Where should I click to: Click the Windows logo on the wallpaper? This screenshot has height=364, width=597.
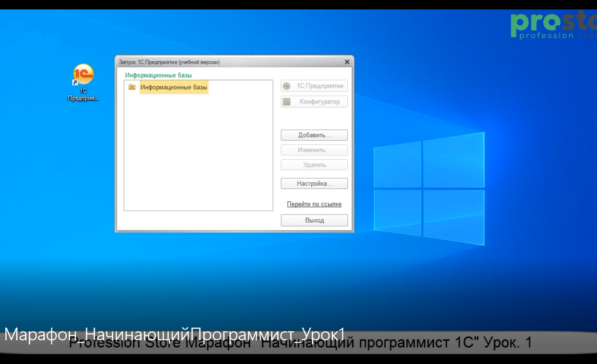429,188
